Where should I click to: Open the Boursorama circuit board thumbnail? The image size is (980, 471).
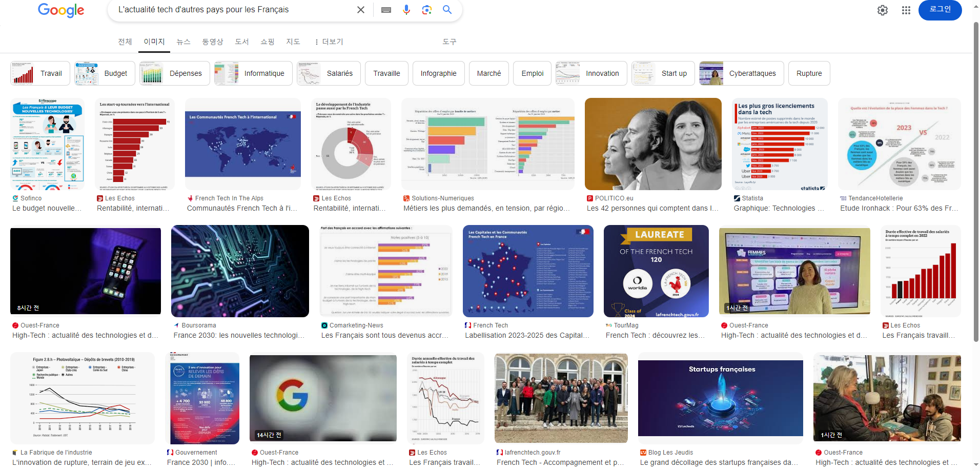240,271
